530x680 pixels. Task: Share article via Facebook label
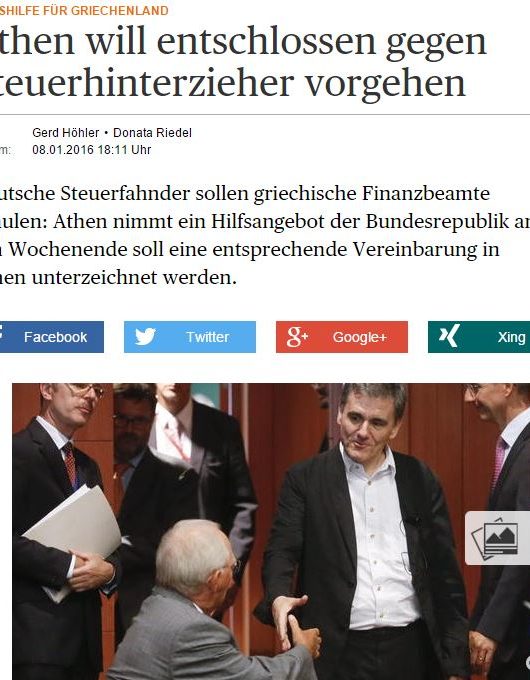56,337
